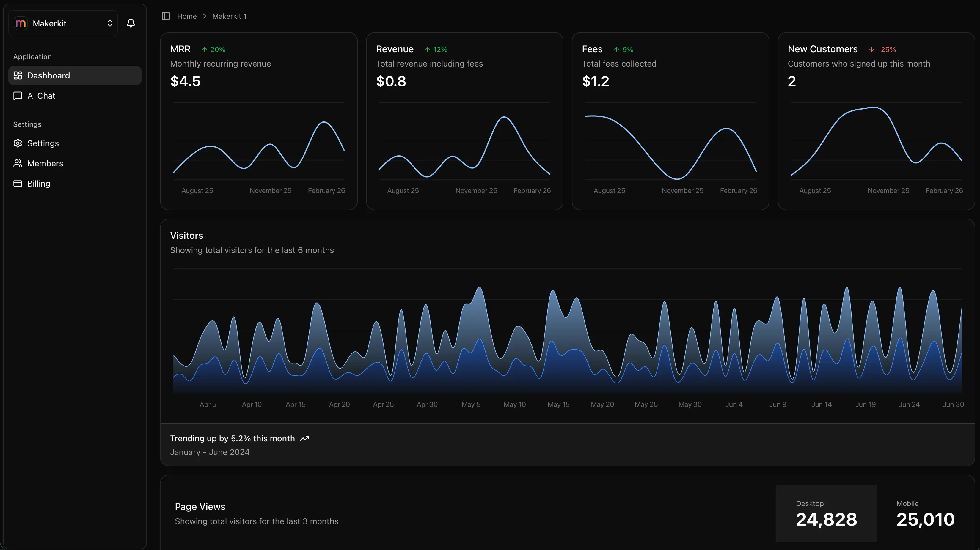Viewport: 980px width, 550px height.
Task: Click the Makerkit logo icon
Action: [21, 23]
